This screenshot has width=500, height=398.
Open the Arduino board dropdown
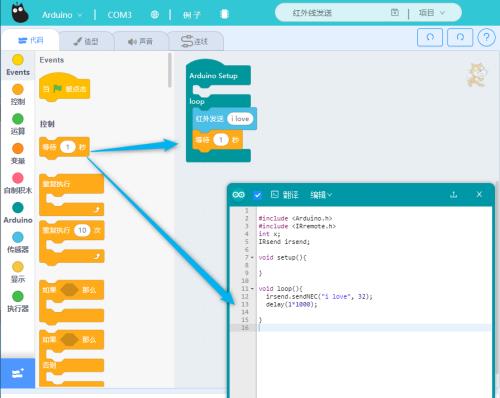62,15
